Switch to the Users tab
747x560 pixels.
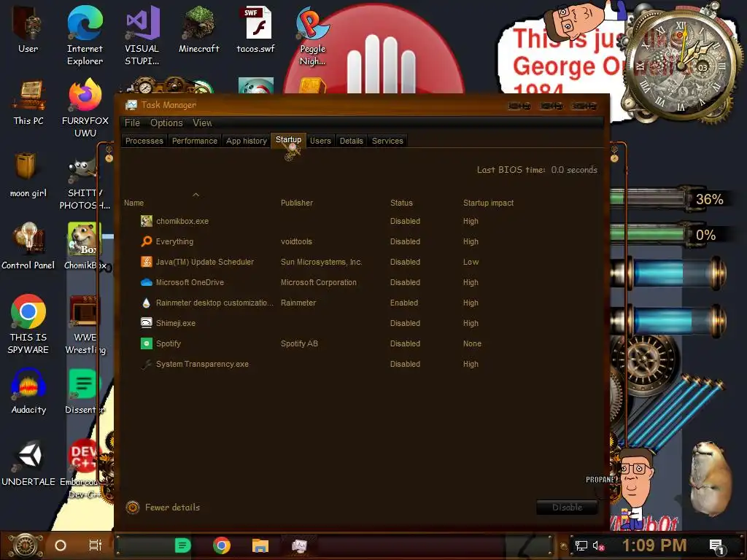(x=320, y=141)
